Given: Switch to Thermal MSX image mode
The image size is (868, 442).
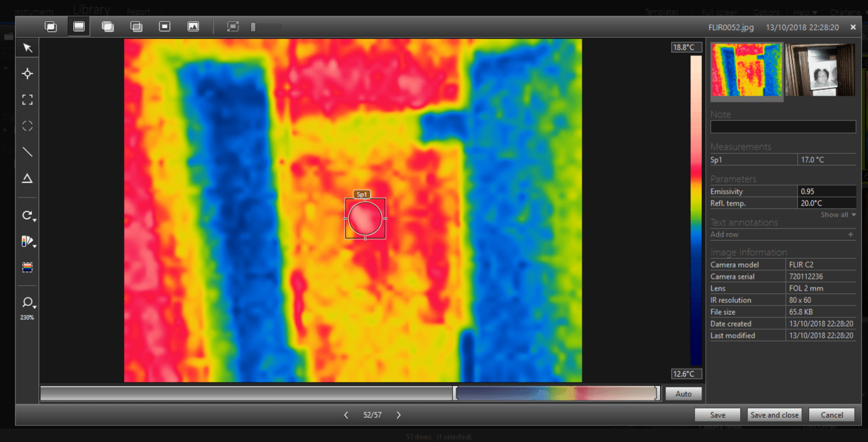Looking at the screenshot, I should point(50,27).
